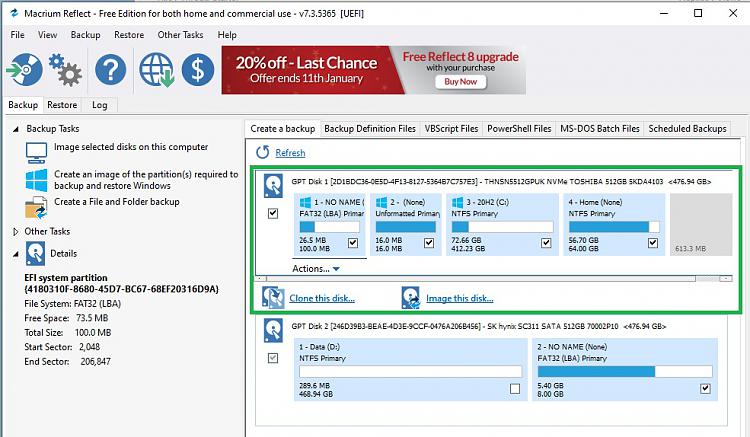This screenshot has height=437, width=750.
Task: Click Windows flag icon on partition 2 (None)
Action: (381, 202)
